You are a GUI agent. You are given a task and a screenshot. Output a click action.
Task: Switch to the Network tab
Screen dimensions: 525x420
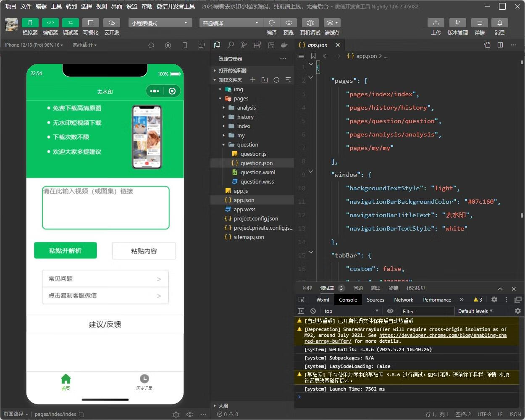[x=403, y=299]
